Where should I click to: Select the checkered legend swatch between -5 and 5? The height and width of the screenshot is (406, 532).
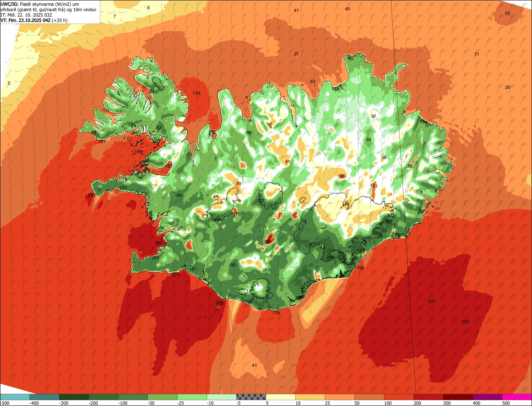[251, 397]
